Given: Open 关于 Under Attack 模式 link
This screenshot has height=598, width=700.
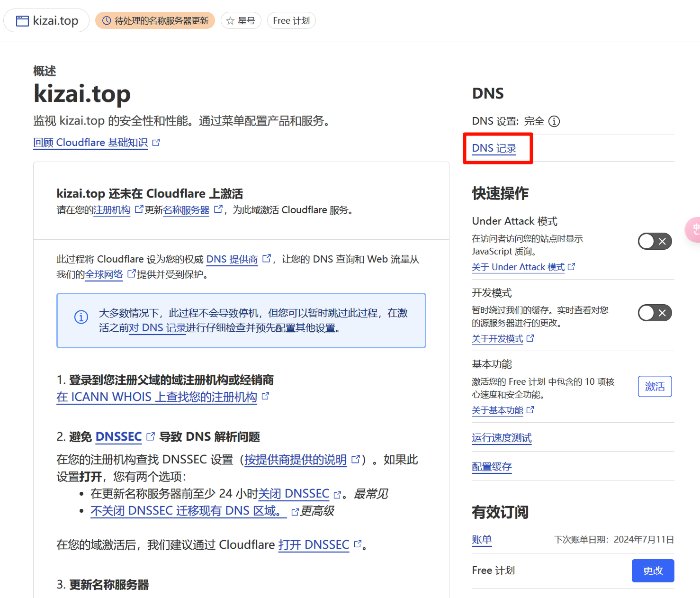Looking at the screenshot, I should coord(518,267).
